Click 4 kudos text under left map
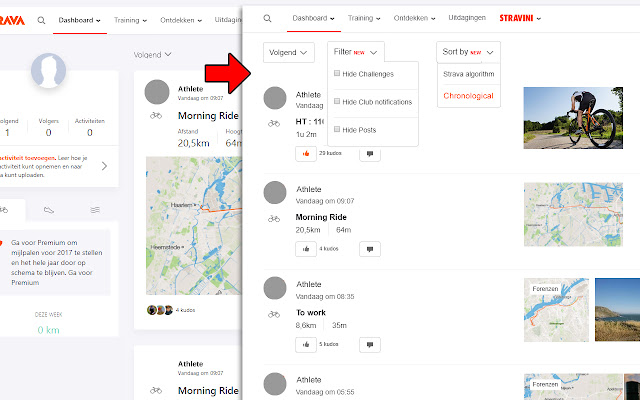Image resolution: width=640 pixels, height=400 pixels. 185,310
